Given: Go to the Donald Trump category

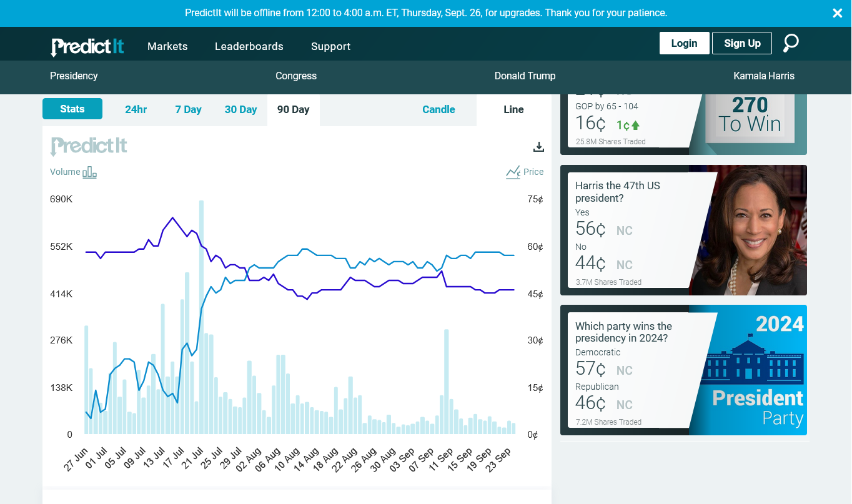Looking at the screenshot, I should point(525,76).
